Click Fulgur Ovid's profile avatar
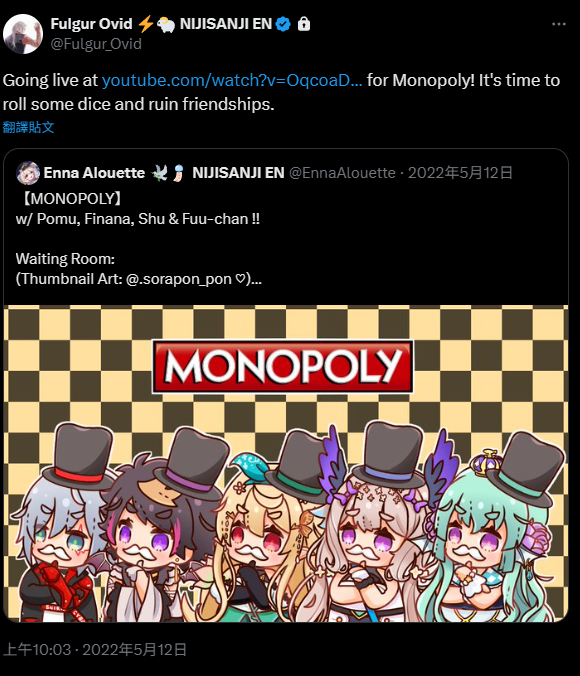The width and height of the screenshot is (580, 676). (23, 34)
